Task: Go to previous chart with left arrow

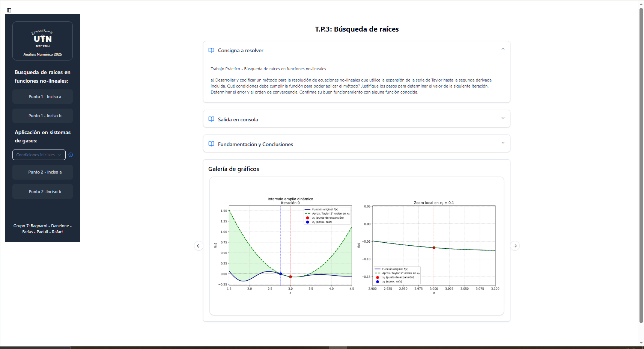Action: point(199,246)
